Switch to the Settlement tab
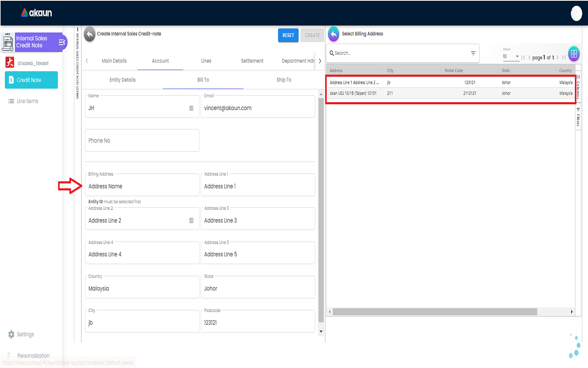Image resolution: width=588 pixels, height=368 pixels. 252,61
